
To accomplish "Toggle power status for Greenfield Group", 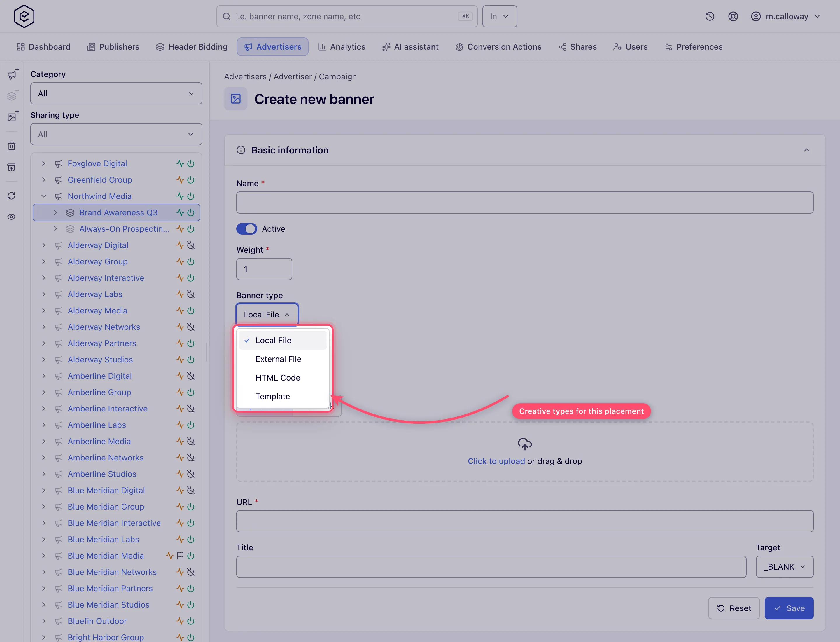I will click(x=191, y=180).
